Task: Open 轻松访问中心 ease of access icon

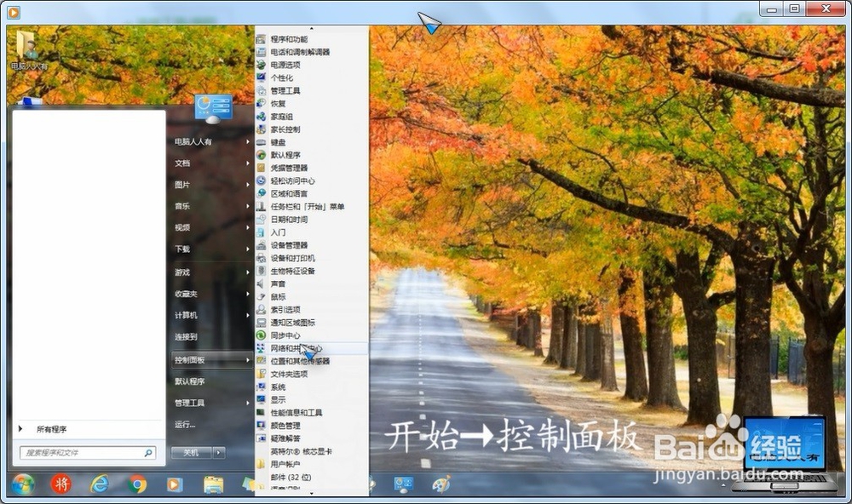Action: pyautogui.click(x=262, y=180)
